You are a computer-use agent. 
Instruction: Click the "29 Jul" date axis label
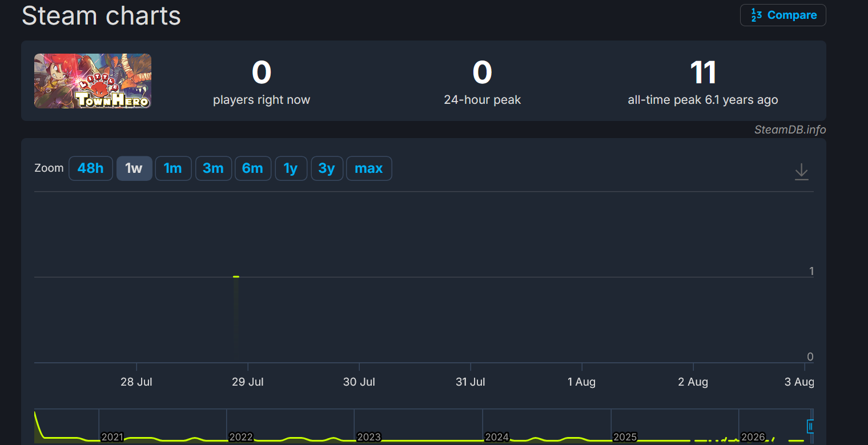[x=248, y=382]
